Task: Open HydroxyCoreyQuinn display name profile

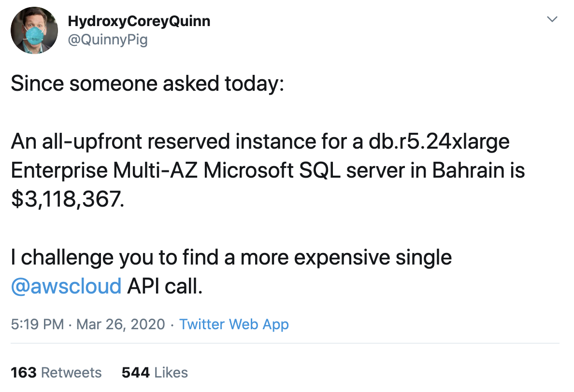Action: [x=139, y=21]
